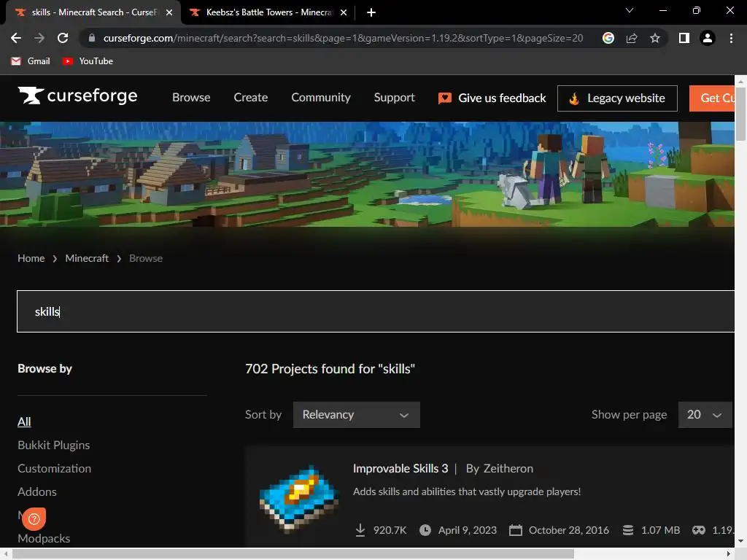Click the feedback heart speech icon

tap(444, 98)
